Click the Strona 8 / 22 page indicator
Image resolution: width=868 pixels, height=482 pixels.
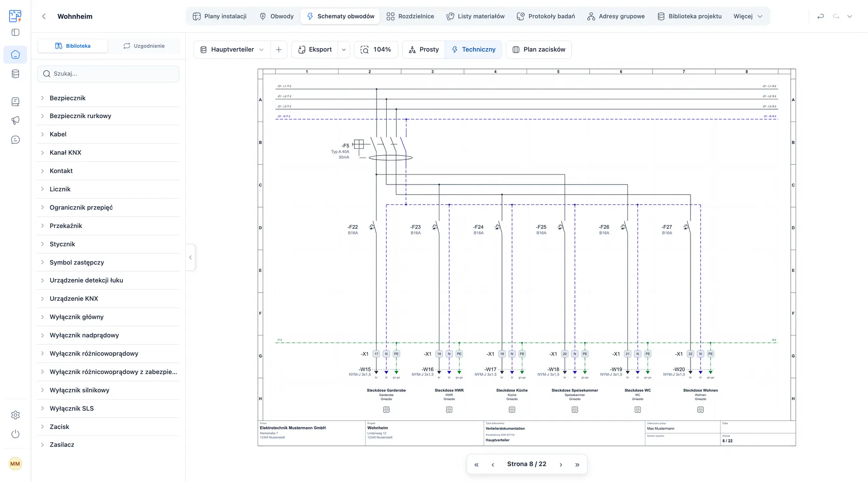click(x=527, y=464)
